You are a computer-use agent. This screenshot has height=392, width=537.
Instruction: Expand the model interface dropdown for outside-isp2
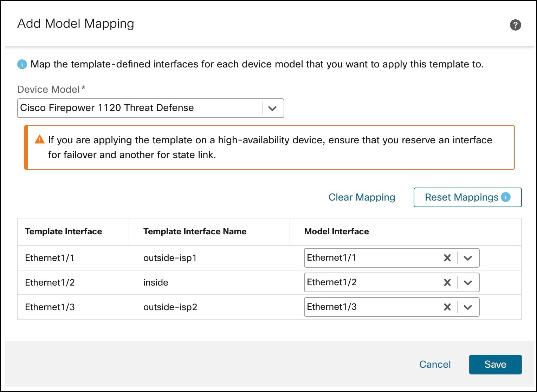[x=468, y=307]
